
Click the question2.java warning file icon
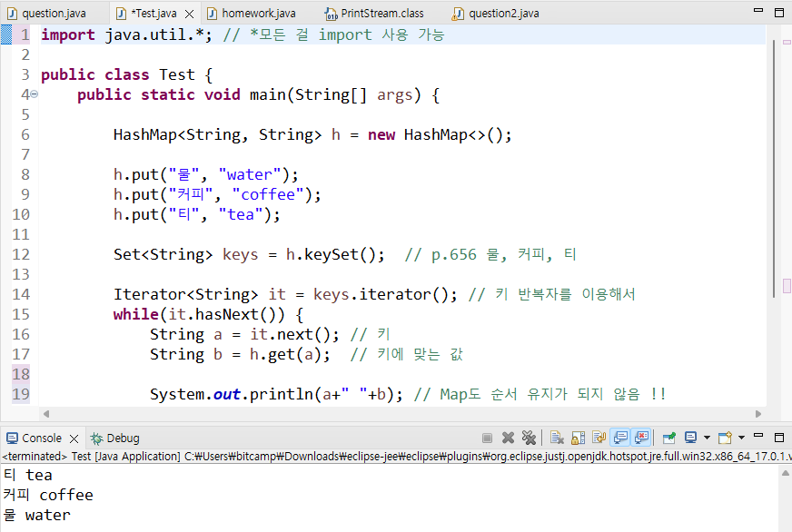tap(458, 15)
